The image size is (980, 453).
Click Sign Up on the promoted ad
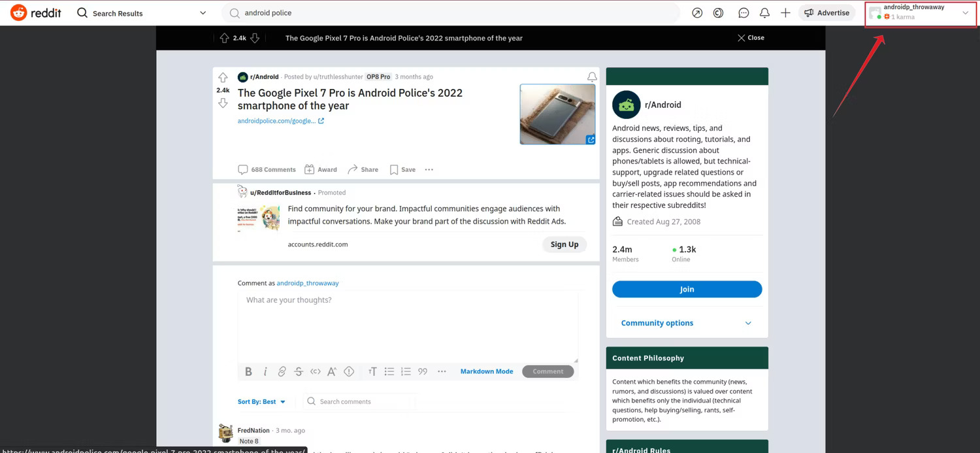pos(564,244)
